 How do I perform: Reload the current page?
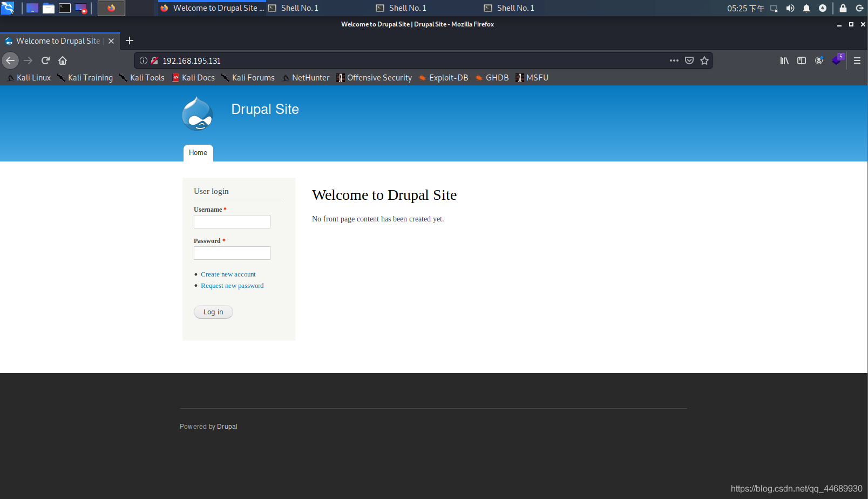[x=45, y=60]
